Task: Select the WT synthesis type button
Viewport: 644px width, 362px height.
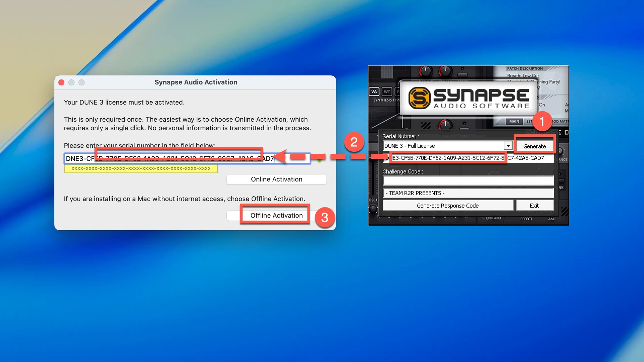Action: tap(387, 92)
